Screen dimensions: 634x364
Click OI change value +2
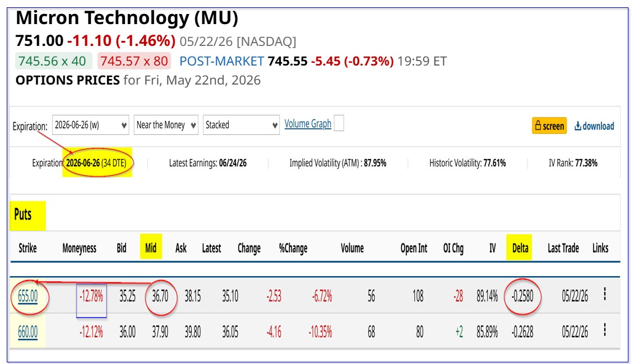click(x=459, y=332)
